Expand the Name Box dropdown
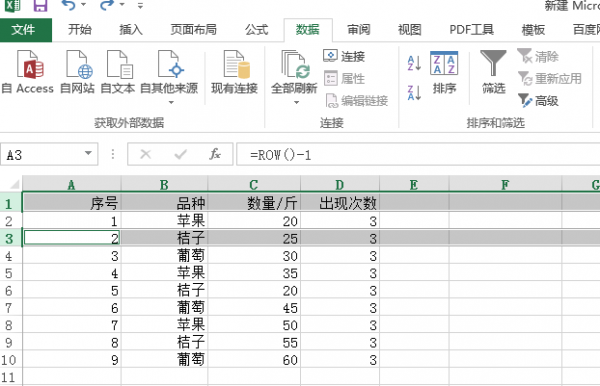 click(88, 153)
